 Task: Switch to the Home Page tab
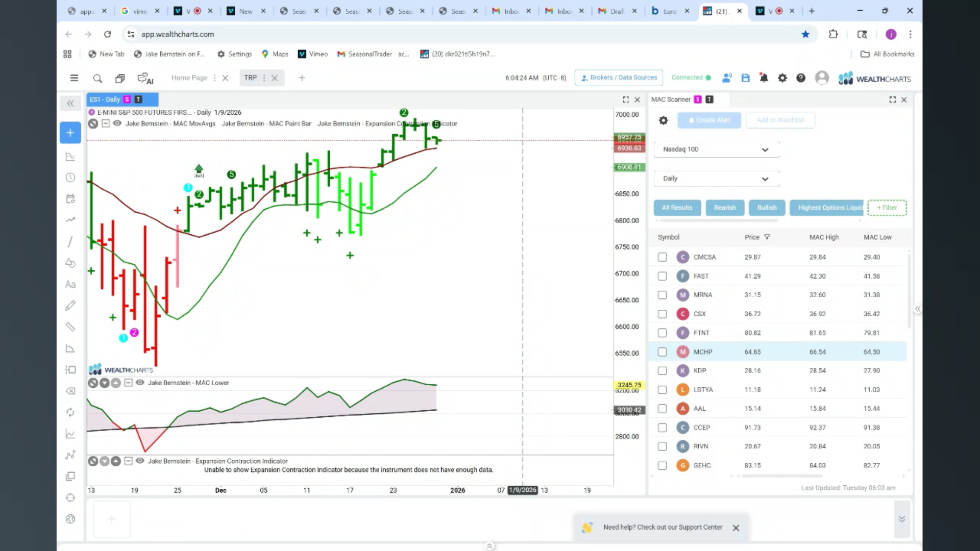pyautogui.click(x=189, y=78)
